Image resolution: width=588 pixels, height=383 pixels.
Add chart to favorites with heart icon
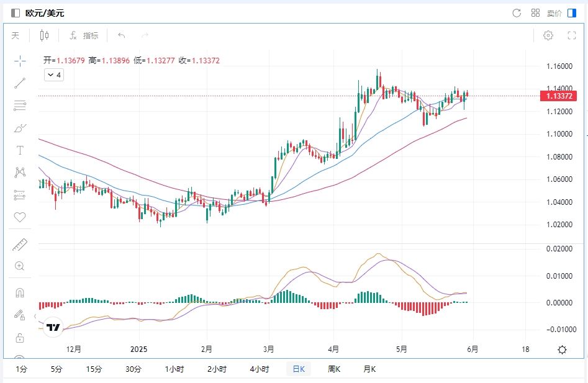(x=20, y=217)
